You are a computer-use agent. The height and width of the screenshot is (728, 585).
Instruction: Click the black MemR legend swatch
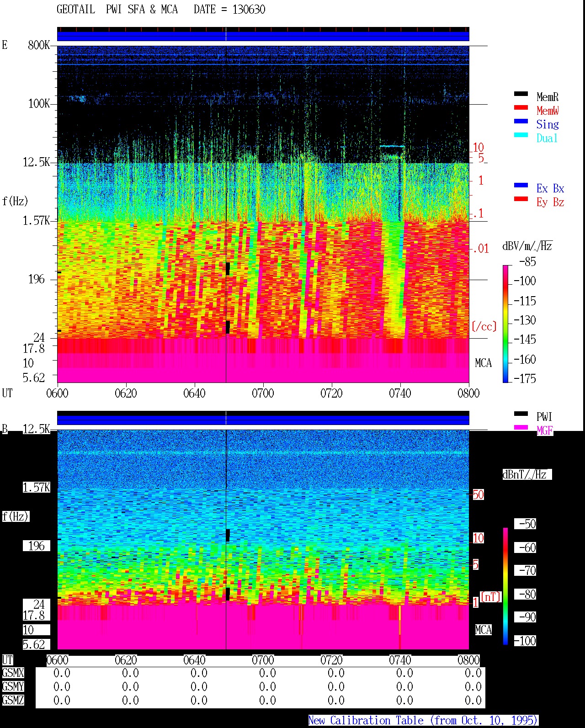[521, 94]
